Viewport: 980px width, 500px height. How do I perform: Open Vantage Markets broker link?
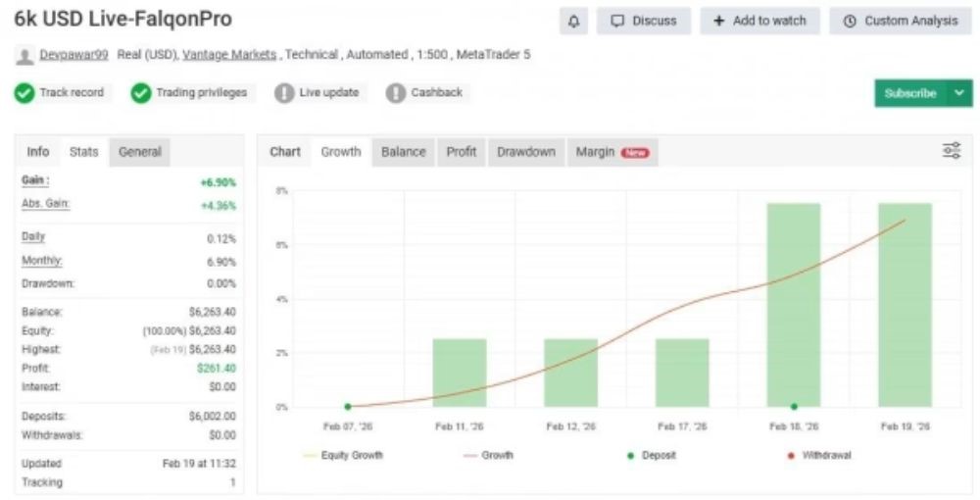pyautogui.click(x=229, y=55)
